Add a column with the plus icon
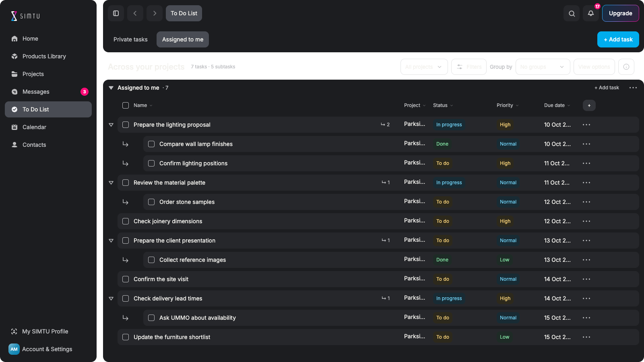 (x=589, y=105)
